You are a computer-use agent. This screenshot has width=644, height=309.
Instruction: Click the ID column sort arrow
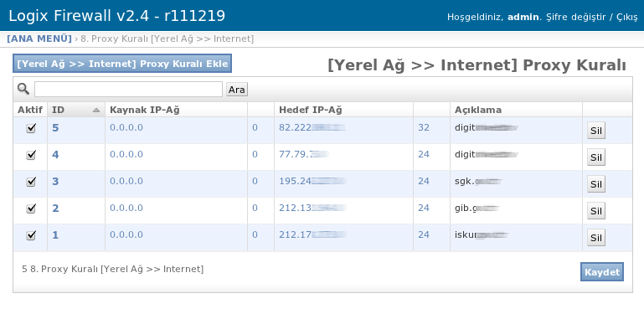point(96,111)
